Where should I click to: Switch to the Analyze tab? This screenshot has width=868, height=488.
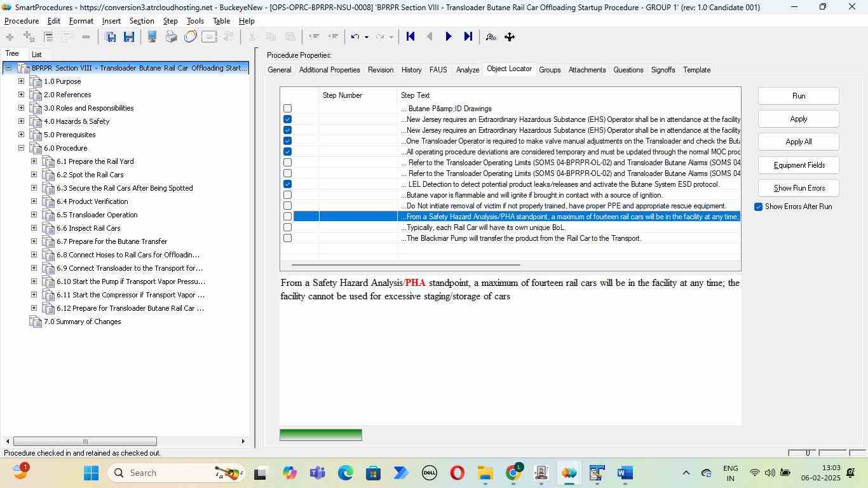point(468,70)
